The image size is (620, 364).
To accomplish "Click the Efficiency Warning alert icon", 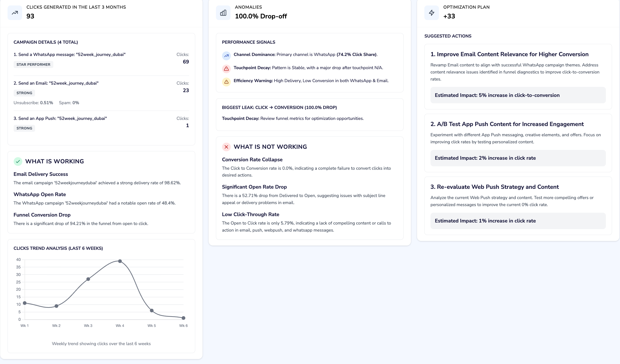I will [x=226, y=82].
